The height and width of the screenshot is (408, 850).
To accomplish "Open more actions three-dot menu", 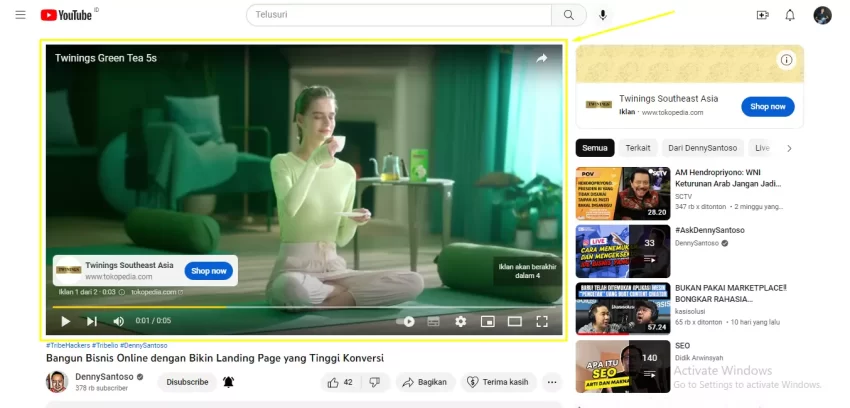I will point(552,382).
